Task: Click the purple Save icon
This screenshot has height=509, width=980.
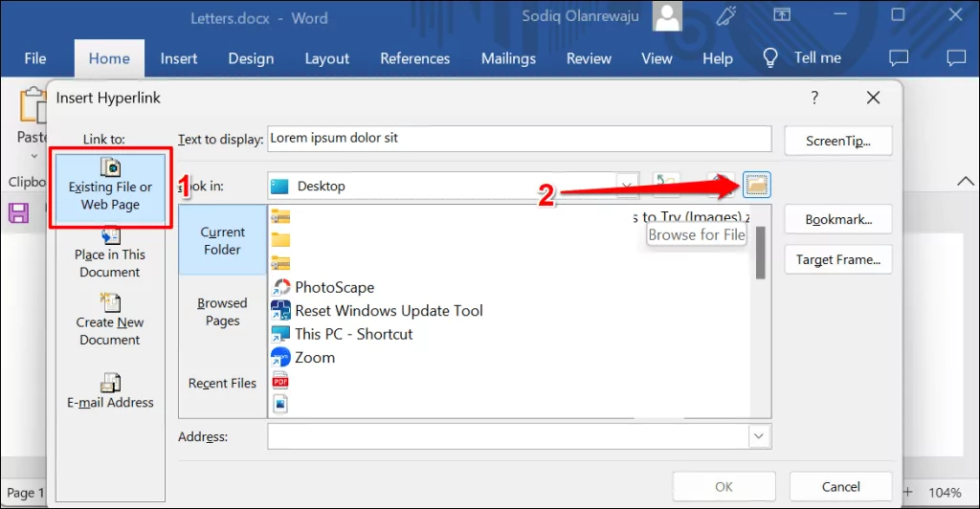Action: pos(19,213)
